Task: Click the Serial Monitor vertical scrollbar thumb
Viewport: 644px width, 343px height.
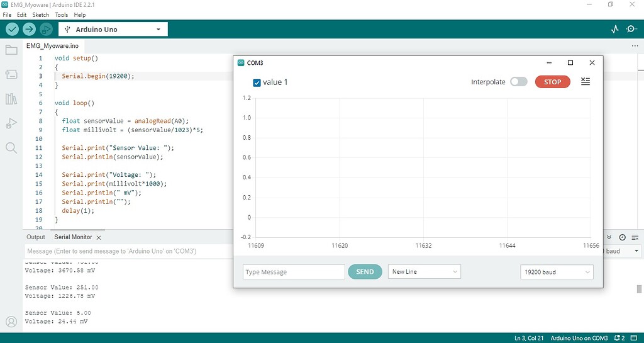Action: coord(639,289)
